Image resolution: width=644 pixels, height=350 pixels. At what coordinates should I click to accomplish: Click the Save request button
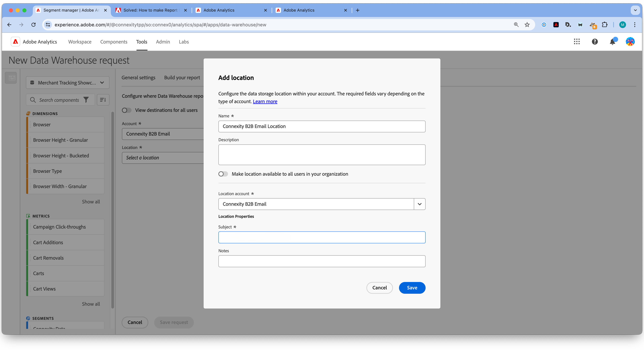[174, 322]
